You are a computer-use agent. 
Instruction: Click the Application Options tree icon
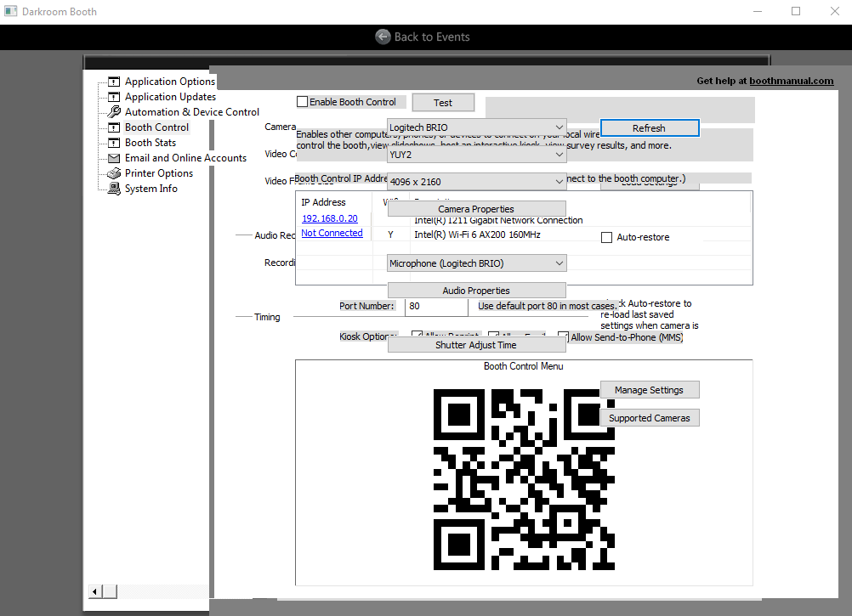tap(114, 82)
